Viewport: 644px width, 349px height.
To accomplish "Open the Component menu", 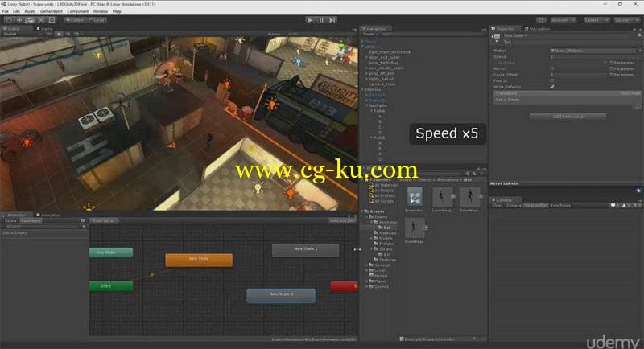I will (x=77, y=11).
